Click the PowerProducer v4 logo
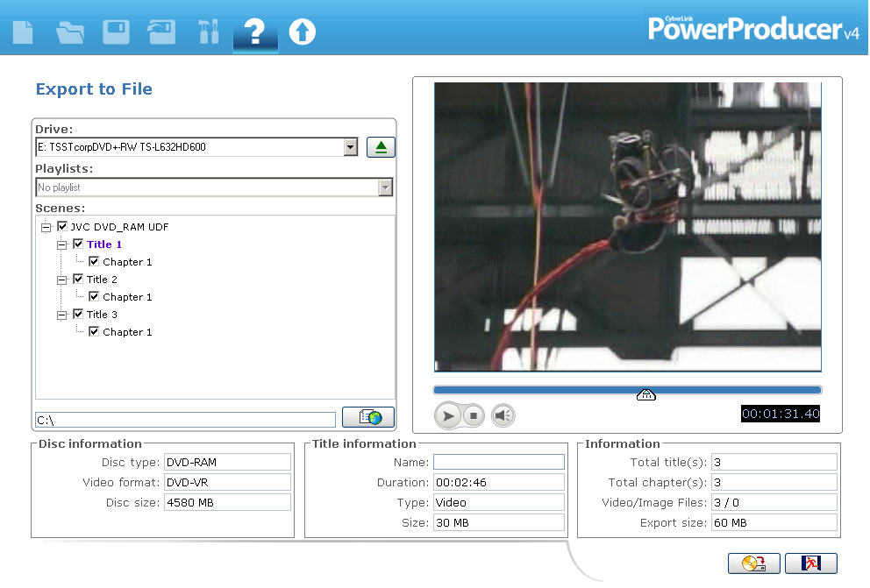This screenshot has height=588, width=870. point(753,28)
